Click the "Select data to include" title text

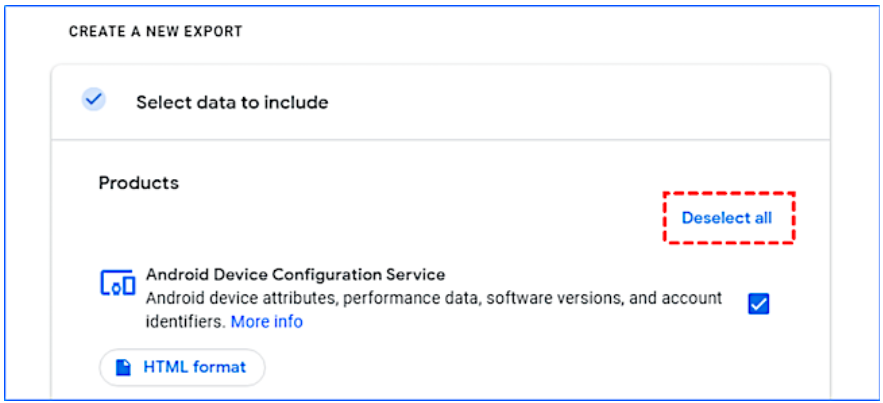point(232,102)
